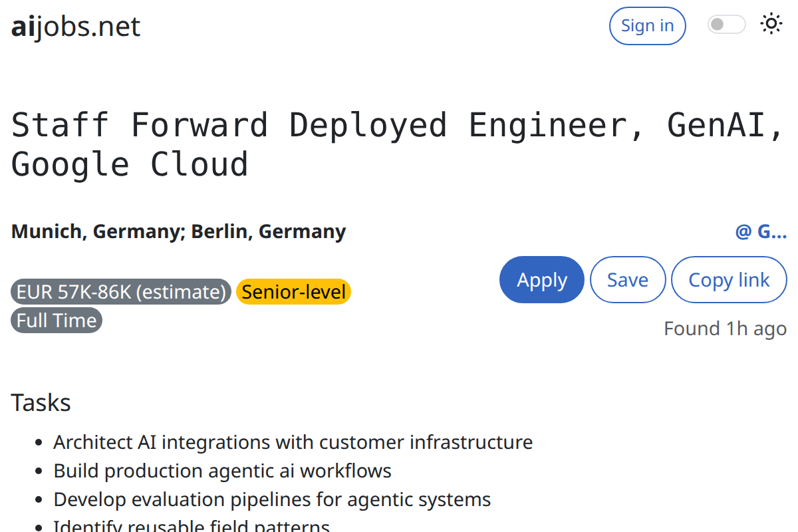Click the Munich, Germany; Berlin, Germany location
This screenshot has height=532, width=798.
[179, 231]
